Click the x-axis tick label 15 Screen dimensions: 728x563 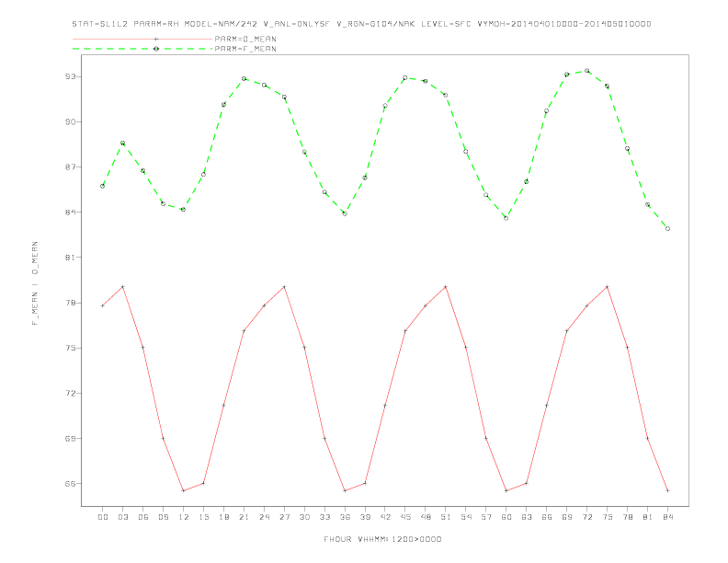pos(203,517)
